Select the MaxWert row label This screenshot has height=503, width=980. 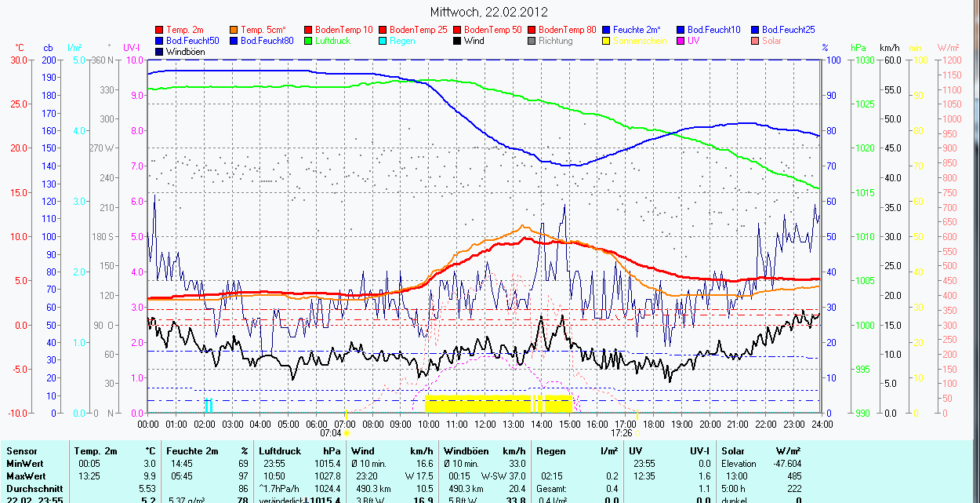[x=26, y=476]
